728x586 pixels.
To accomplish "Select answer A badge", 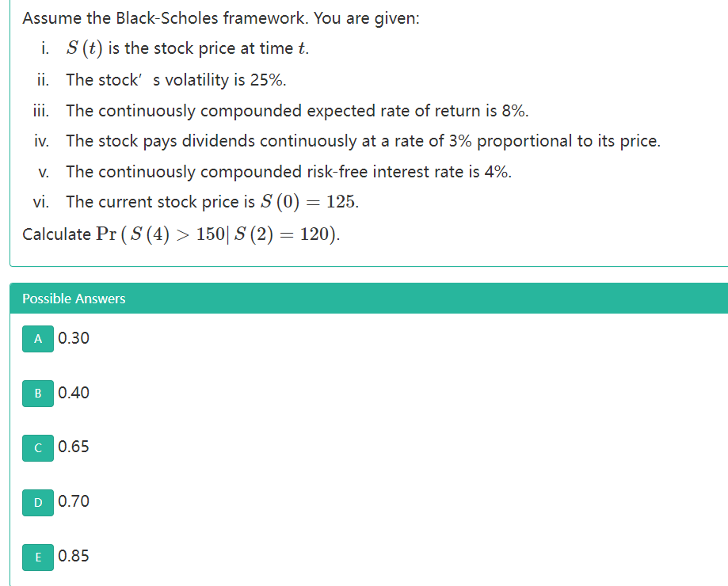I will tap(37, 339).
